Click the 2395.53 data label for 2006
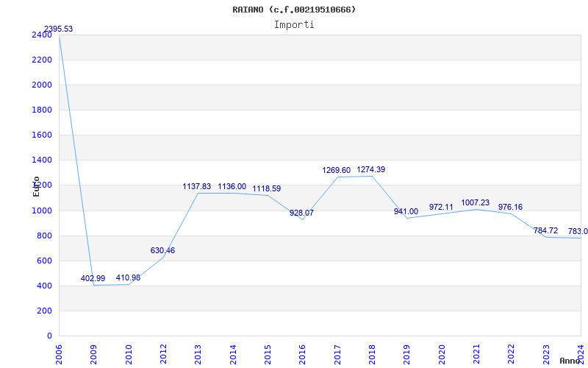 click(59, 29)
